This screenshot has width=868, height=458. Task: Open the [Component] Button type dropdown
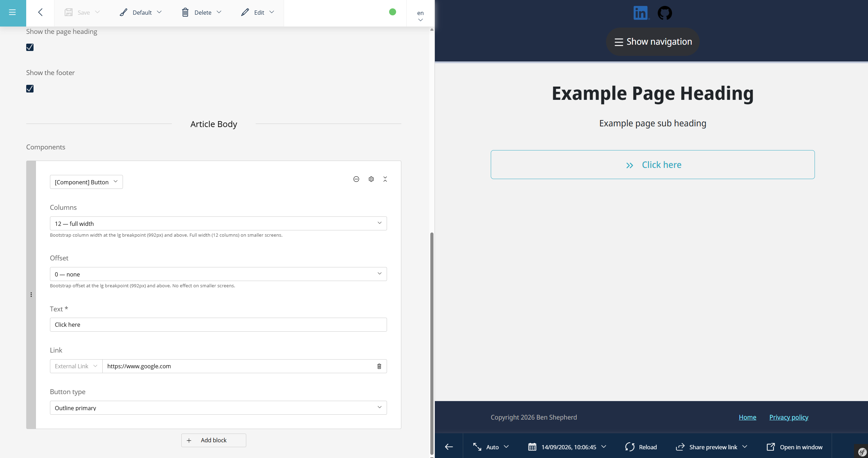[x=86, y=182]
